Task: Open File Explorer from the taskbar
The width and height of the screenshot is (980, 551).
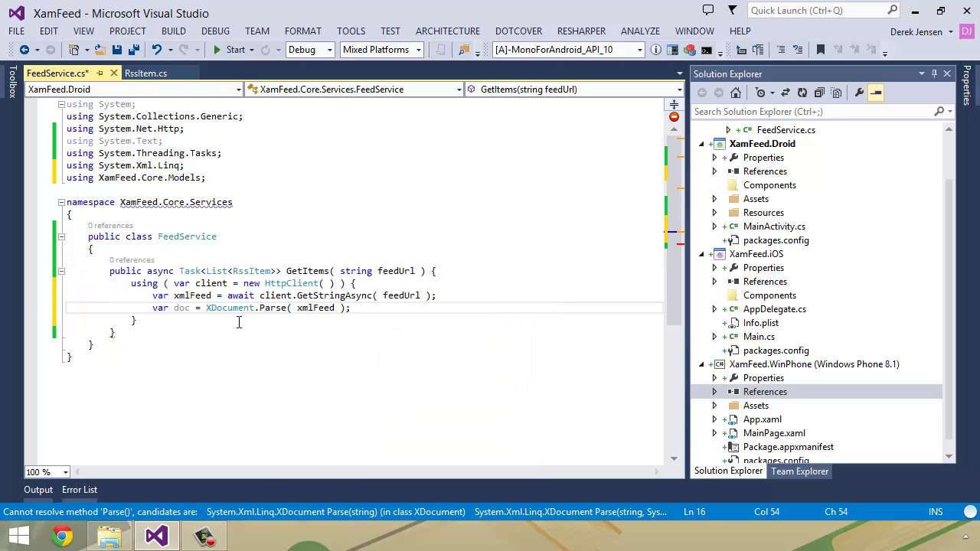Action: 109,536
